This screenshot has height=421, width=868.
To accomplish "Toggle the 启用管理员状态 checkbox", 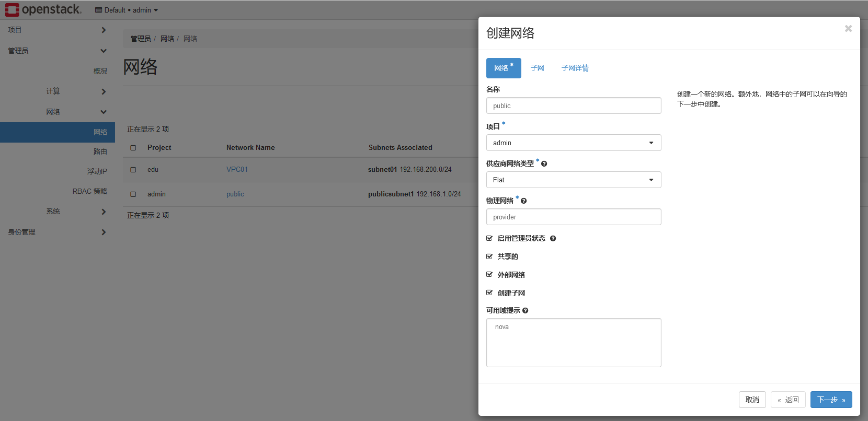I will (489, 238).
